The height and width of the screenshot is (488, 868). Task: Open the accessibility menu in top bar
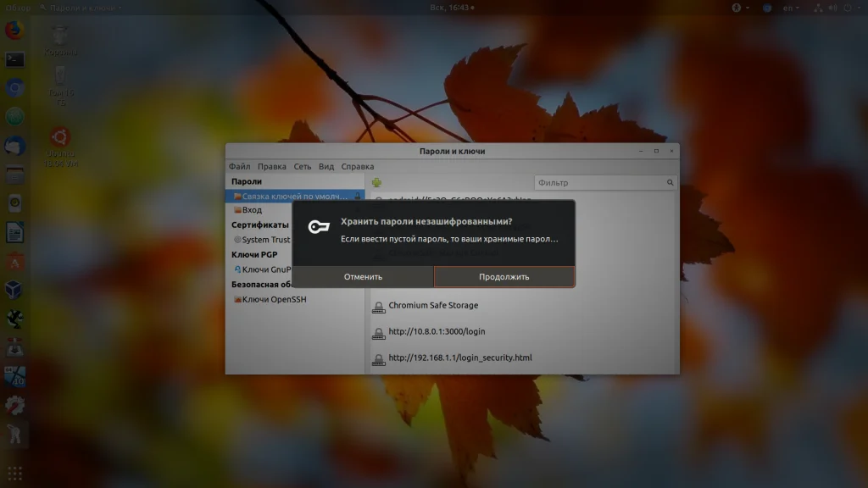coord(740,8)
